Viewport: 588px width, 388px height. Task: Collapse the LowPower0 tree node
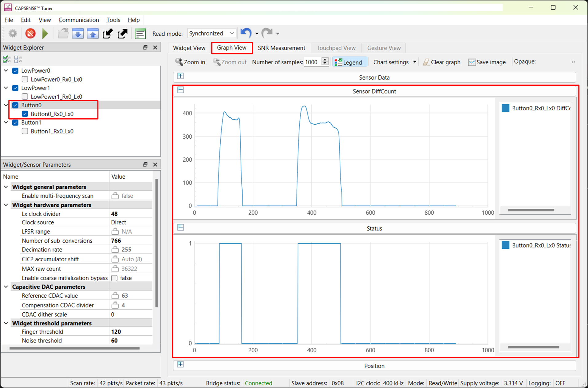(x=6, y=71)
